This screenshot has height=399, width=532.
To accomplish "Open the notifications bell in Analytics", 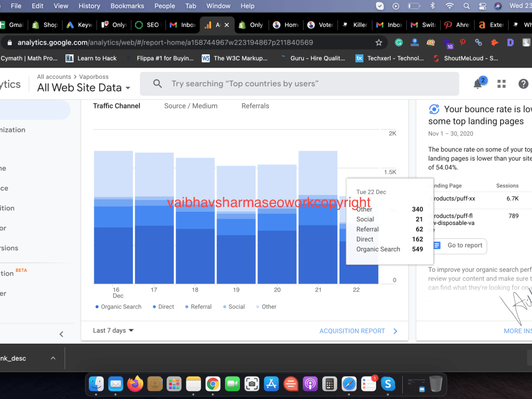I will coord(478,84).
